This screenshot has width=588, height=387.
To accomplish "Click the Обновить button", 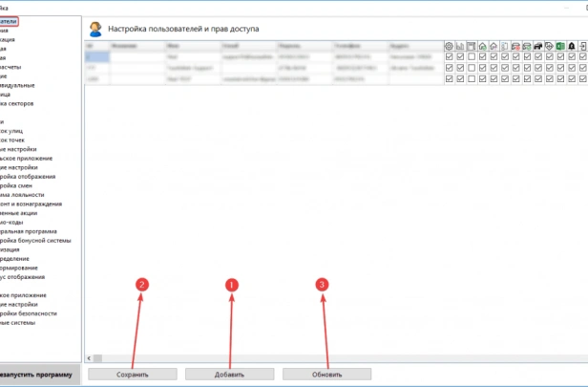I will [326, 374].
